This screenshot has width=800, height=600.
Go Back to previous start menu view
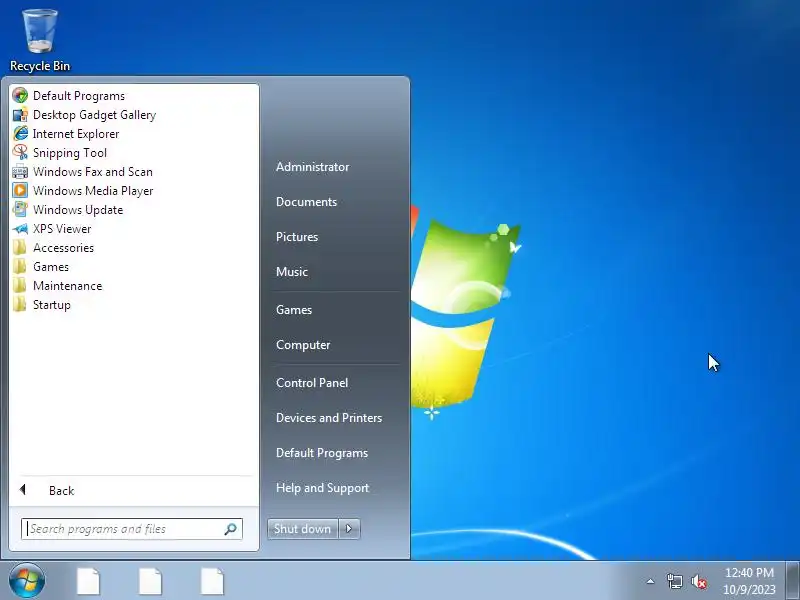coord(61,490)
